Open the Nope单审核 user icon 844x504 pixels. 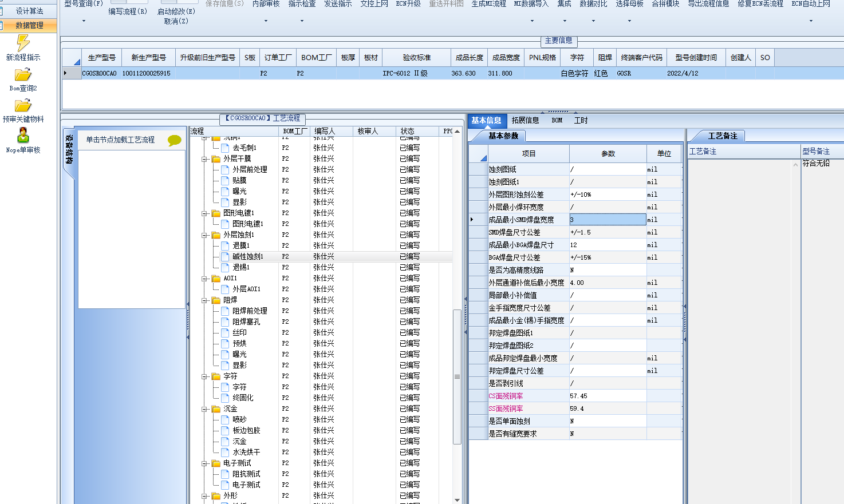23,135
